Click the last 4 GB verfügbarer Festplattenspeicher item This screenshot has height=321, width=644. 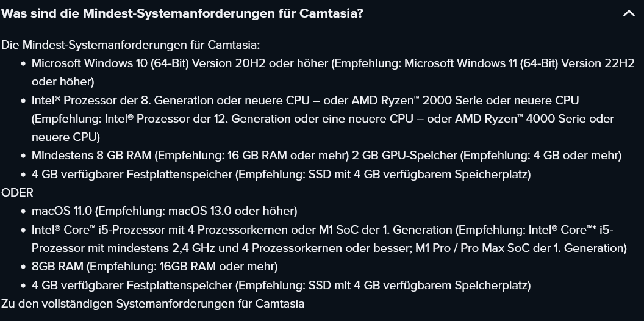click(x=281, y=285)
